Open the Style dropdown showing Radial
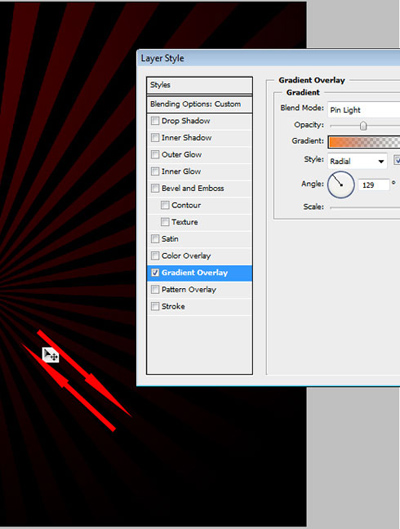Image resolution: width=400 pixels, height=529 pixels. point(357,161)
